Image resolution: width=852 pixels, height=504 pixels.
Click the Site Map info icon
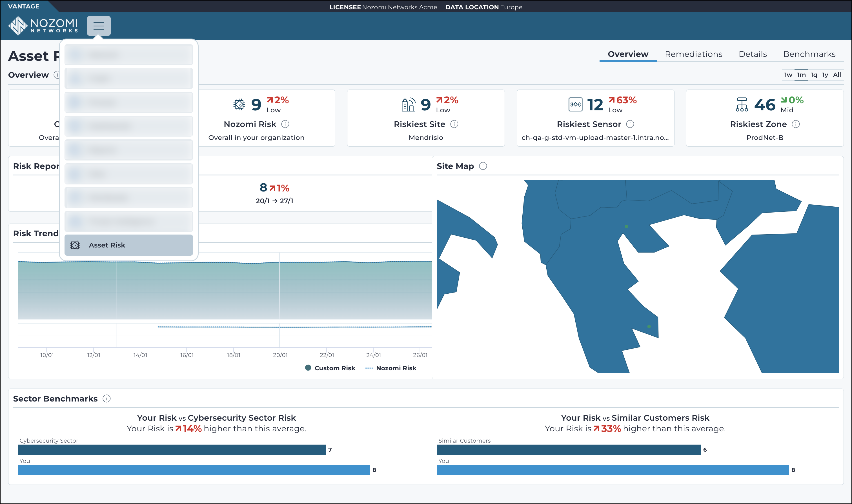tap(483, 166)
